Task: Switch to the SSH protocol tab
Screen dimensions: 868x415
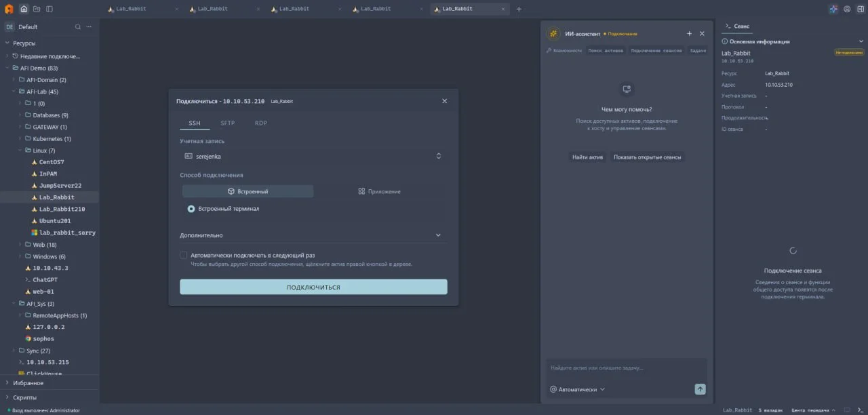Action: coord(195,123)
